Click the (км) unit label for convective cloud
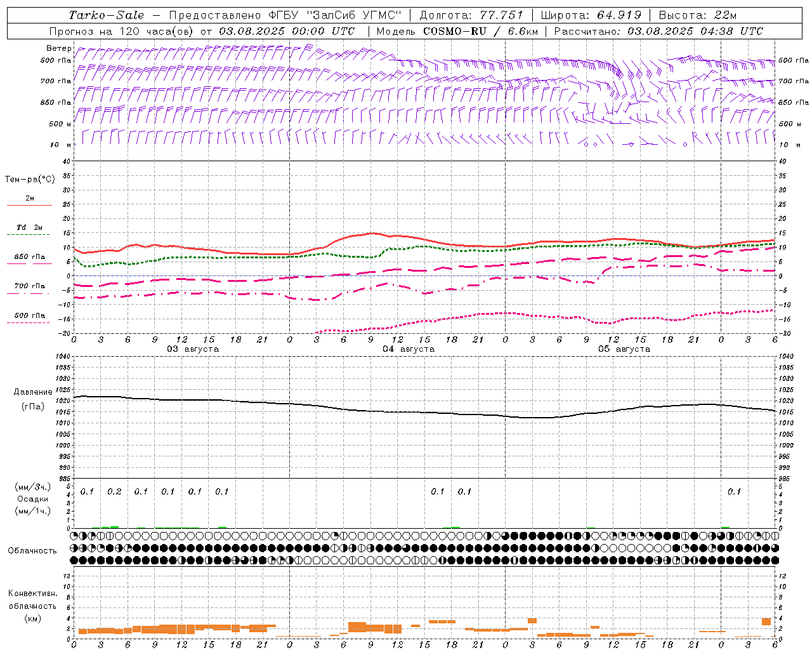812x650 pixels. (32, 618)
